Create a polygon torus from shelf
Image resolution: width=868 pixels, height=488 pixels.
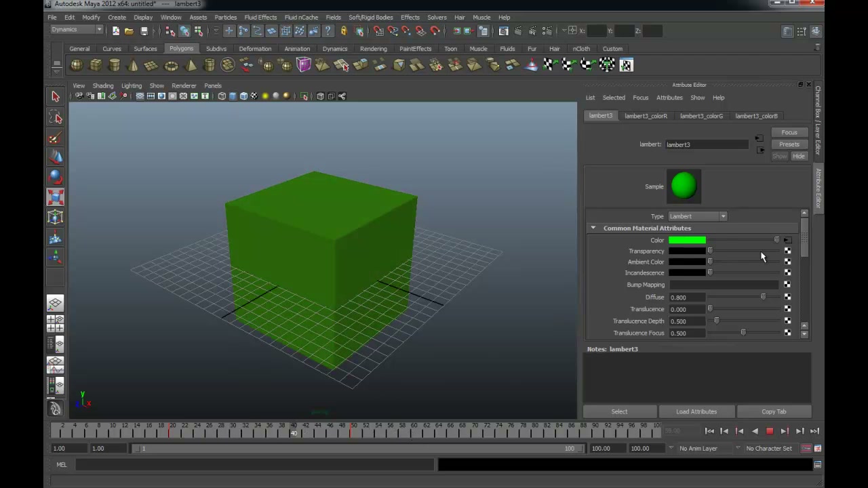(171, 65)
